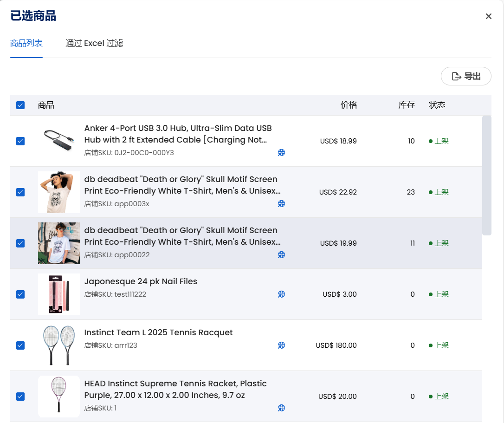Click globe icon for Anker USB Hub
504x423 pixels.
coord(281,153)
